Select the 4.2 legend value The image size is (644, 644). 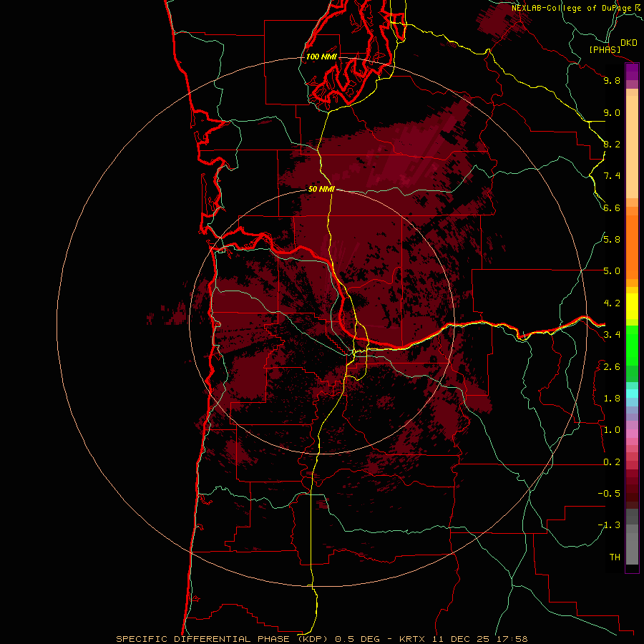(612, 303)
